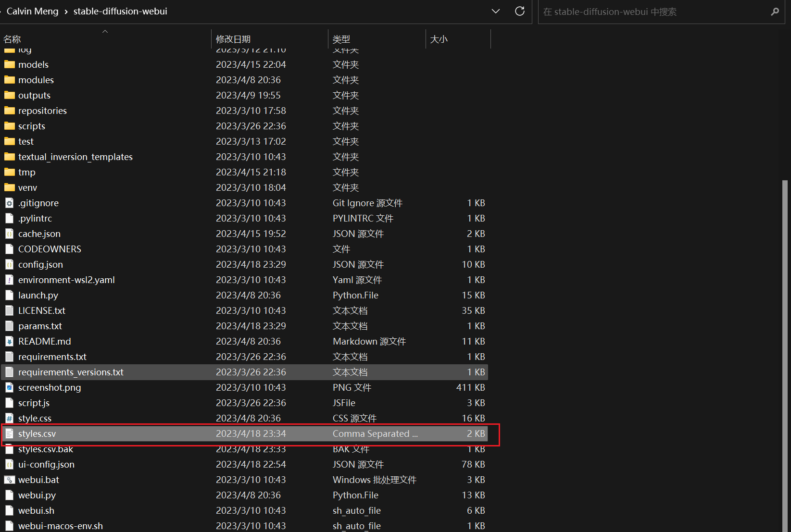
Task: Click the outputs folder icon
Action: pyautogui.click(x=10, y=95)
